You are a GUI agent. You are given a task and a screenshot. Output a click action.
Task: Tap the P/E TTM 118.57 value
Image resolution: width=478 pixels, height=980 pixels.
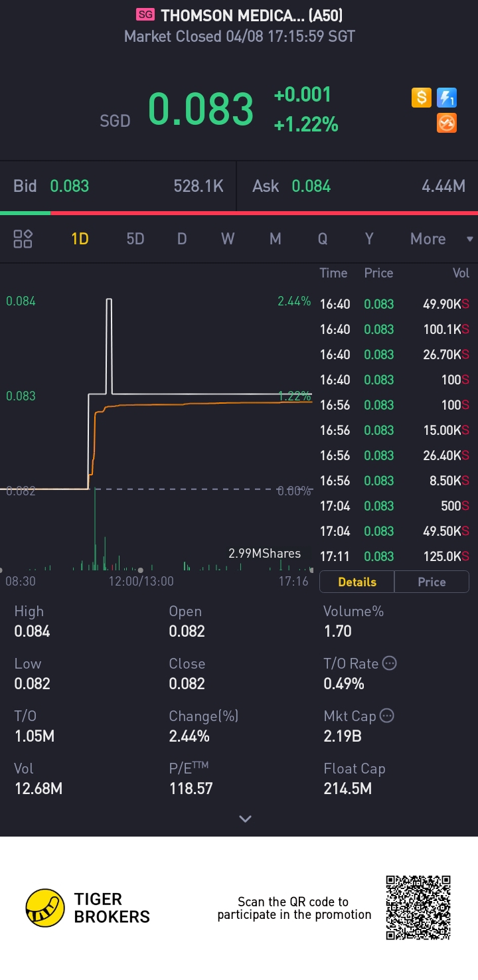pyautogui.click(x=191, y=788)
